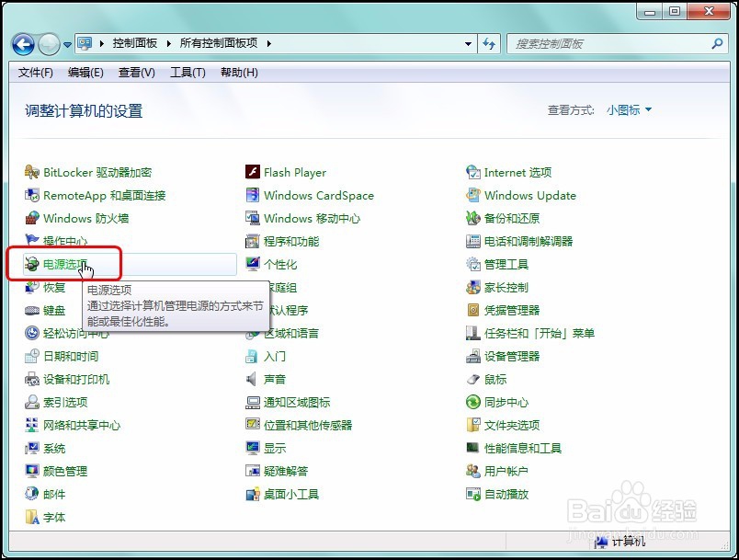Open 鼠标 mouse settings
The width and height of the screenshot is (739, 560).
[x=496, y=379]
